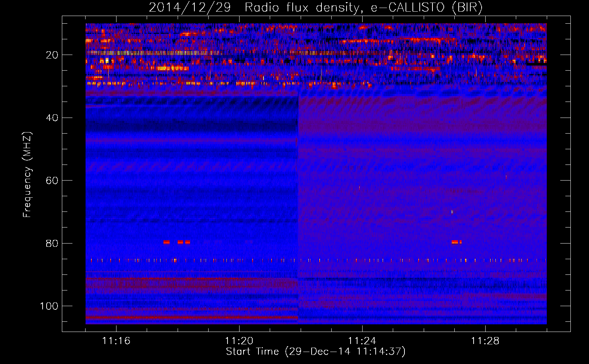Click the 20 frequency tick label

coord(52,55)
